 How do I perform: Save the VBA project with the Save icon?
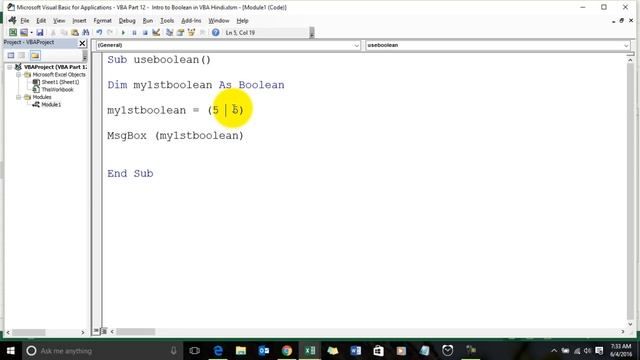(40, 33)
